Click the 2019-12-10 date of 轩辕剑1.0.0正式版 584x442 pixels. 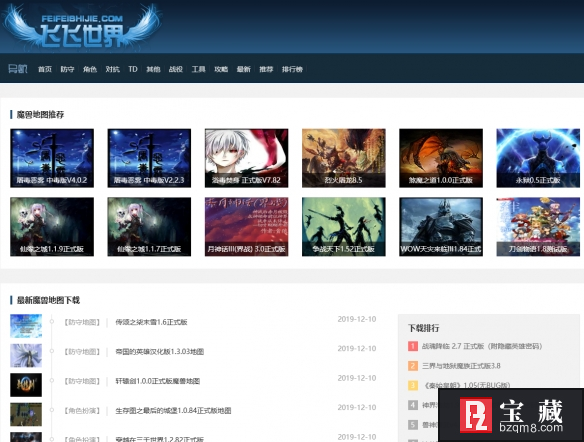357,378
